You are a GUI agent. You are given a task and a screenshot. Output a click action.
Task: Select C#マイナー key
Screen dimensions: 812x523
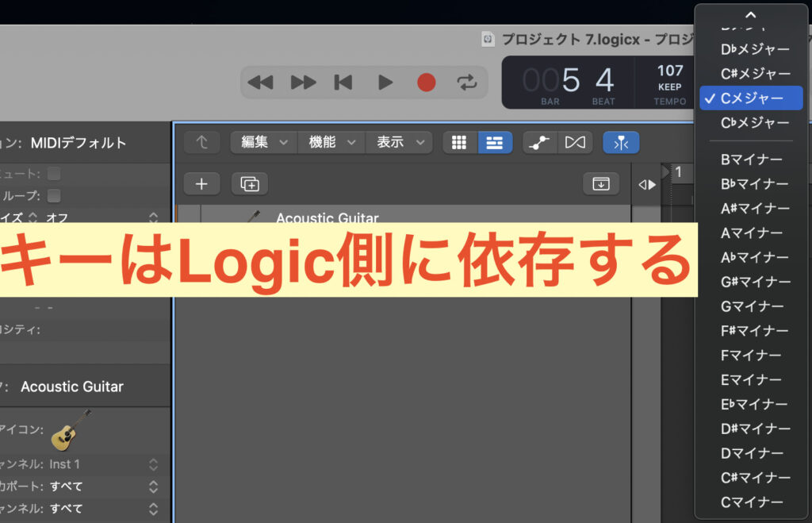[x=751, y=478]
